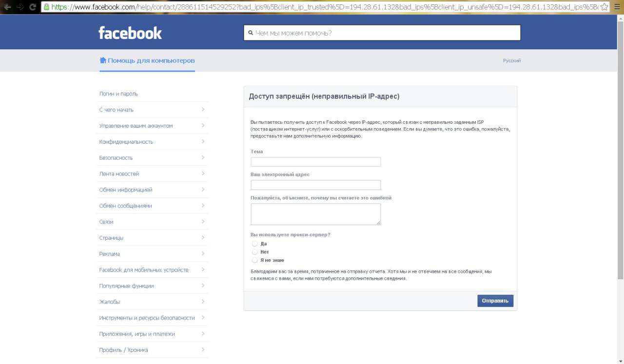
Task: Expand Инструменты и ресурсы безопасности chevron
Action: (x=202, y=318)
